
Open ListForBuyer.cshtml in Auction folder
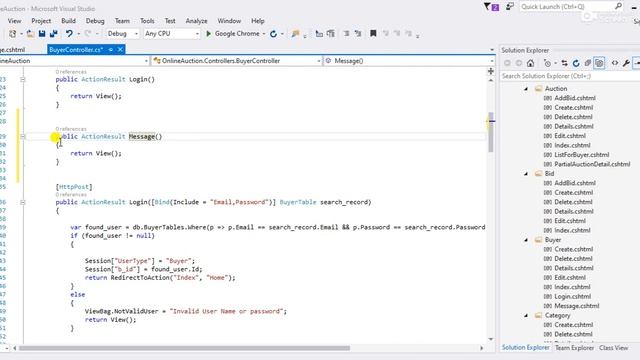click(x=582, y=155)
